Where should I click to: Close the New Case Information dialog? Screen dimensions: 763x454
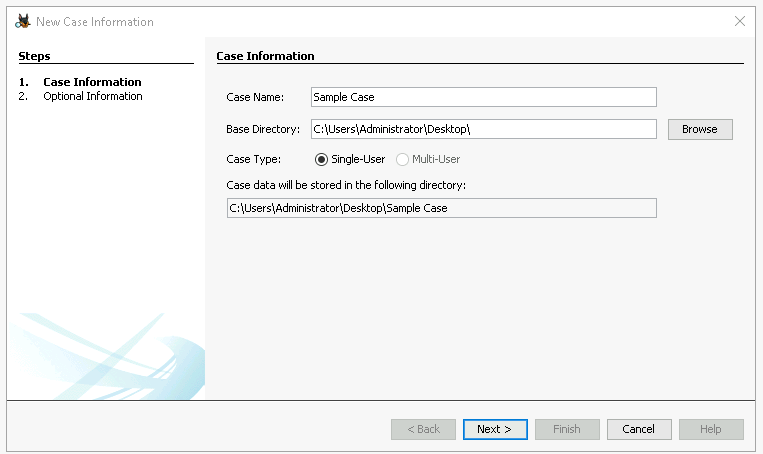click(740, 21)
